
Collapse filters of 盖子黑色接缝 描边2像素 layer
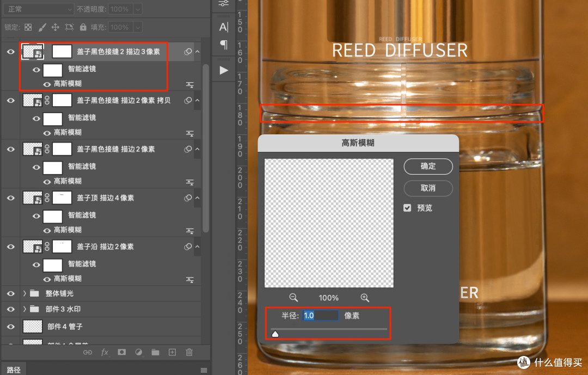tap(197, 149)
